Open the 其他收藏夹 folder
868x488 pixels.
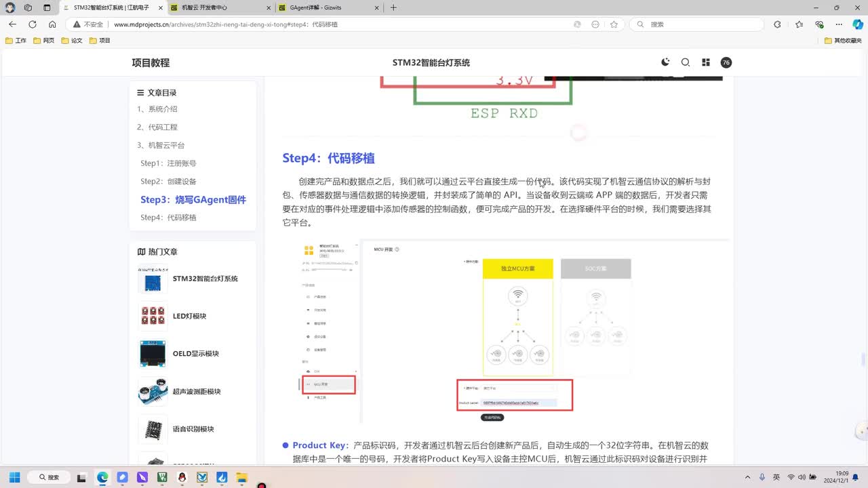(843, 41)
